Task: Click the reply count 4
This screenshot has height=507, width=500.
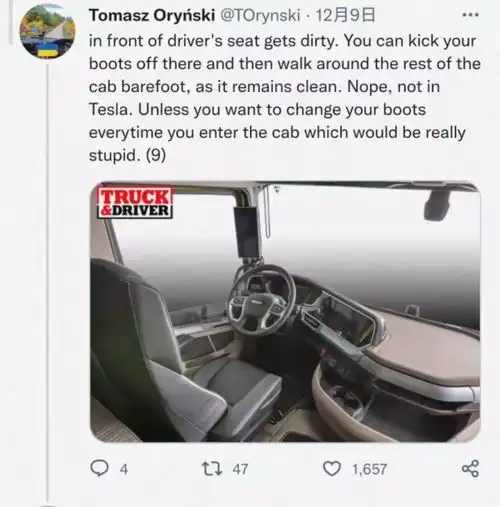Action: pyautogui.click(x=124, y=469)
